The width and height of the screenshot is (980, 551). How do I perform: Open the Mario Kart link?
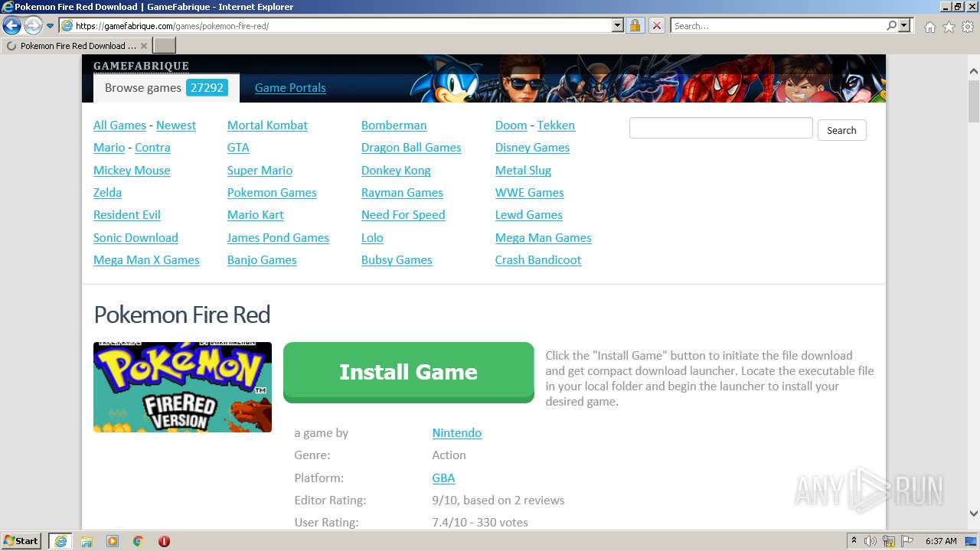point(256,215)
